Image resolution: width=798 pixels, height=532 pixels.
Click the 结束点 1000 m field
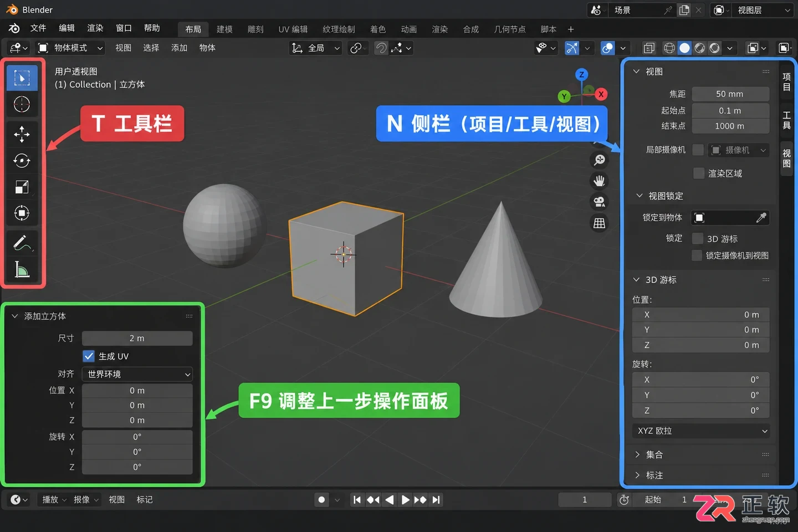[x=730, y=126]
